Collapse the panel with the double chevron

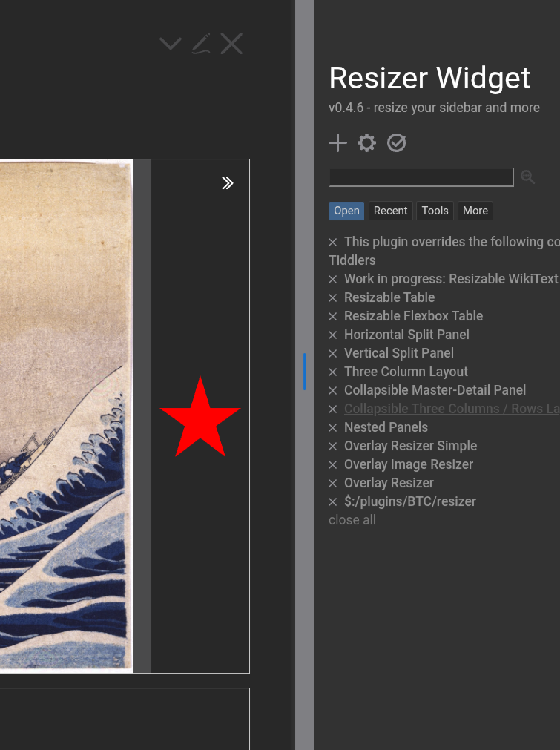click(228, 183)
